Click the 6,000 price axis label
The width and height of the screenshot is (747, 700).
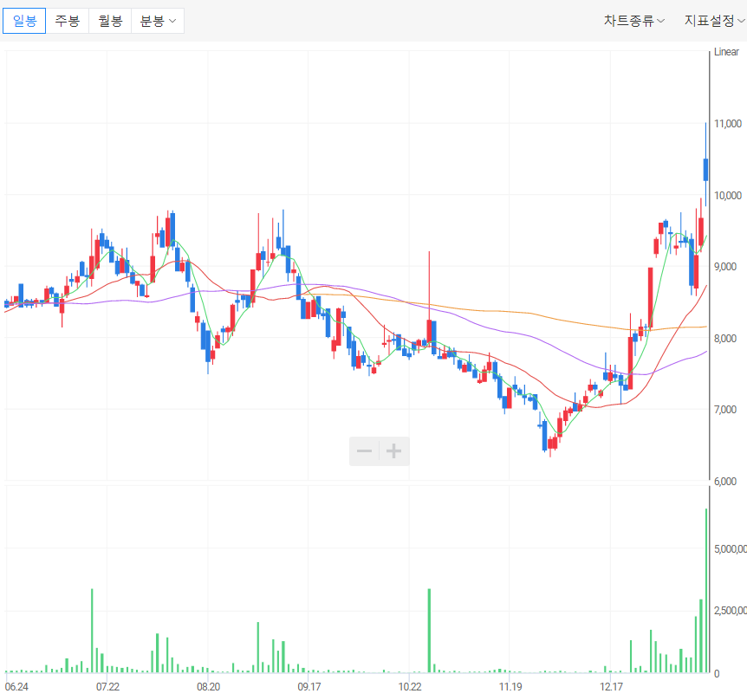tap(725, 482)
